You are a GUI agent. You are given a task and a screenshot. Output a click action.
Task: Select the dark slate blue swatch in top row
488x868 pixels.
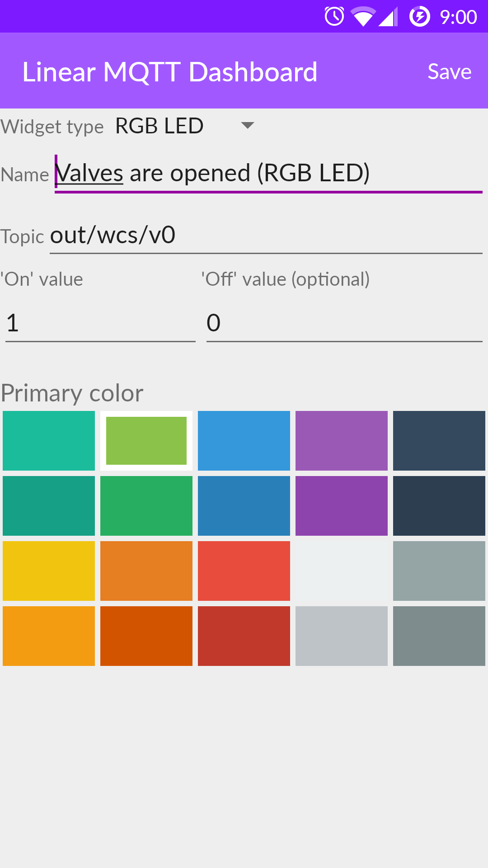click(x=439, y=441)
